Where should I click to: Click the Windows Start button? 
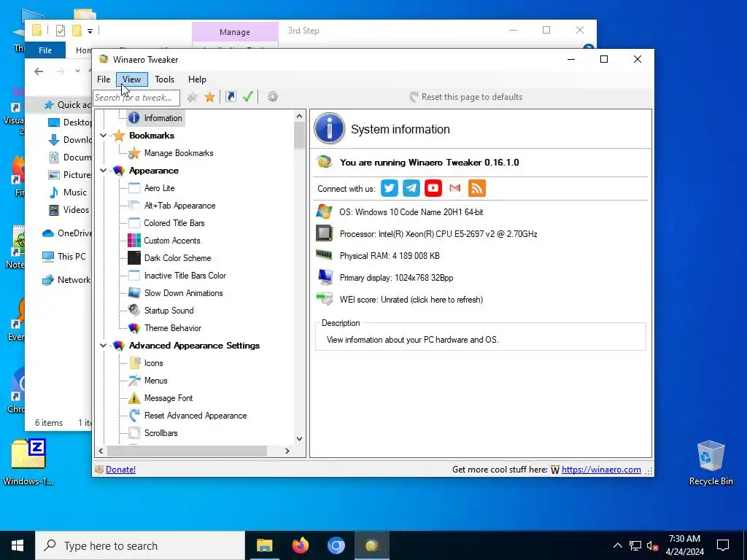(x=18, y=545)
